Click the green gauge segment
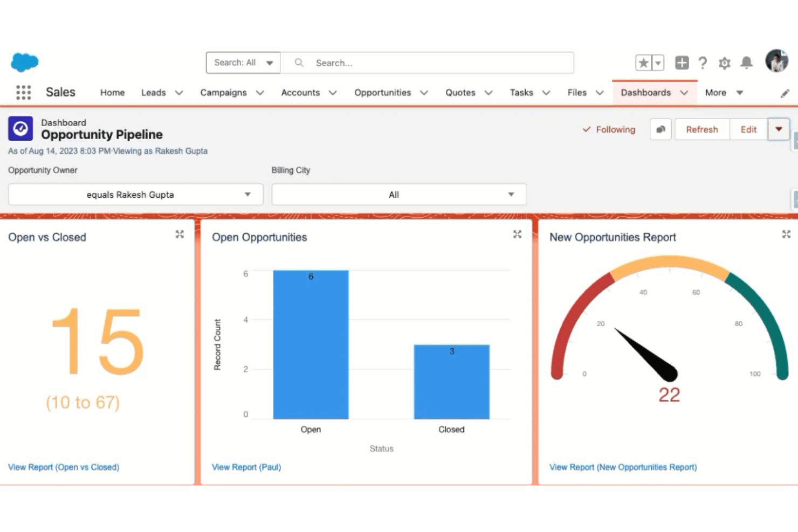The image size is (798, 532). pos(765,322)
